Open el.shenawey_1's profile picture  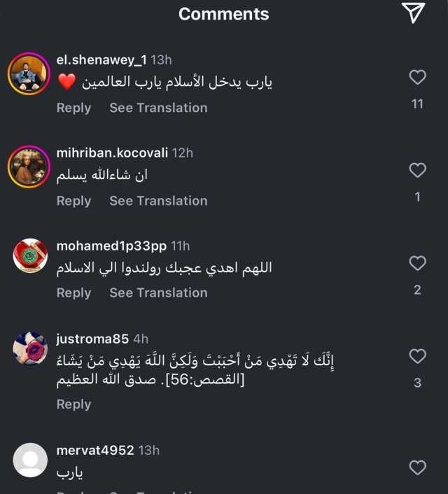(29, 73)
